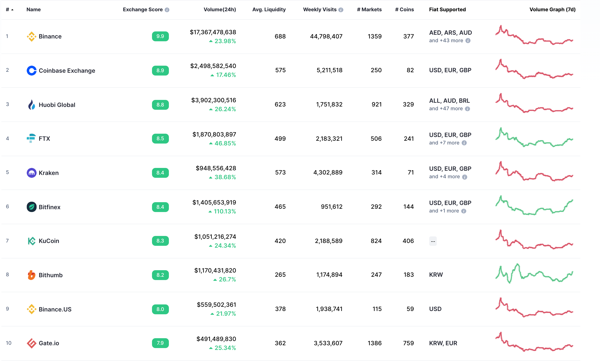600x364 pixels.
Task: Sort by # Markets column header
Action: click(x=369, y=9)
